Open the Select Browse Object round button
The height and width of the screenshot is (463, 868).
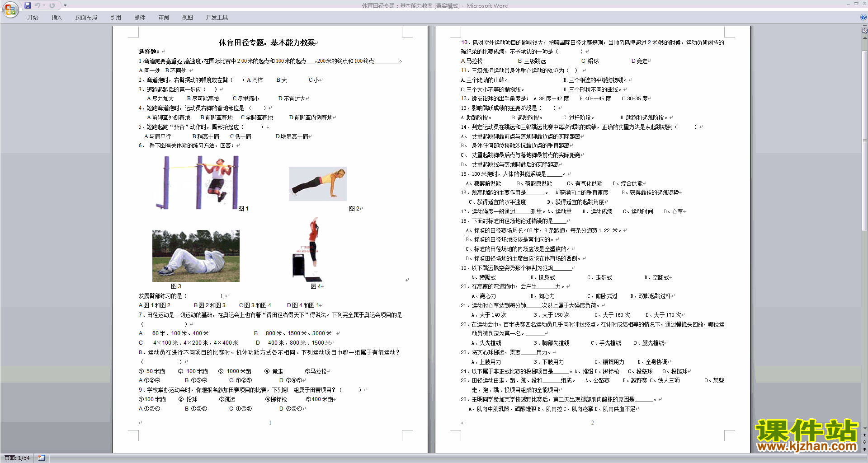(x=864, y=442)
